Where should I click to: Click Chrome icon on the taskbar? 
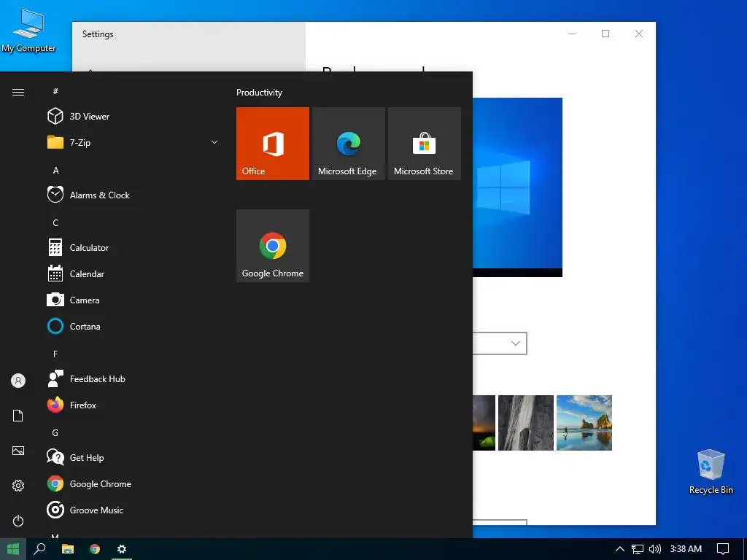click(x=95, y=549)
